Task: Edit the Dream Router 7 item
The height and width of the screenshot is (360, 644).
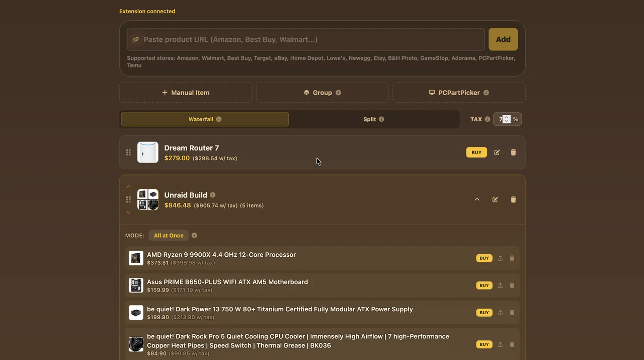Action: 497,153
